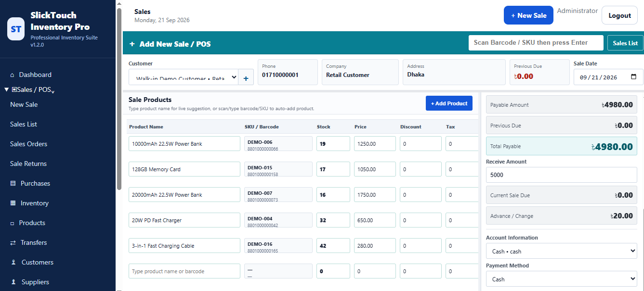Click the Suppliers person icon
Screen dimensions: 644x291
pos(13,282)
